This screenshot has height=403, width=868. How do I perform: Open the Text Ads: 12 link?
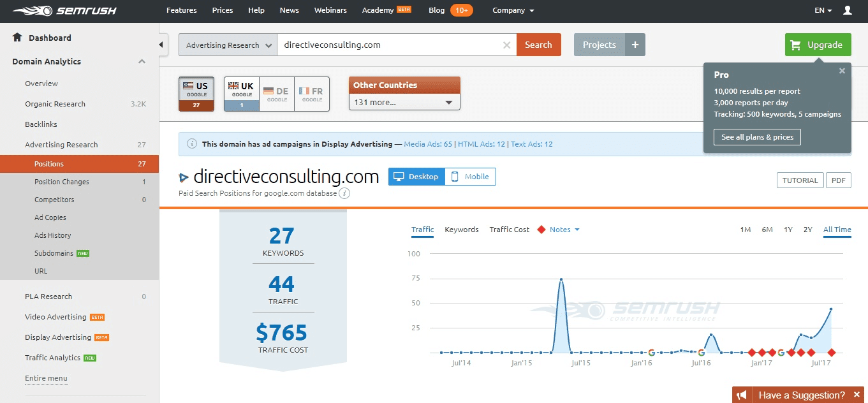(532, 144)
